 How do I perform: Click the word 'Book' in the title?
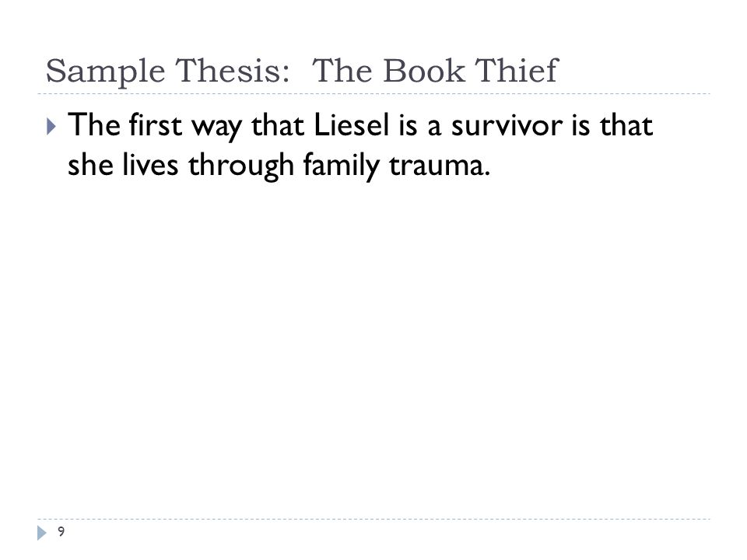coord(424,71)
